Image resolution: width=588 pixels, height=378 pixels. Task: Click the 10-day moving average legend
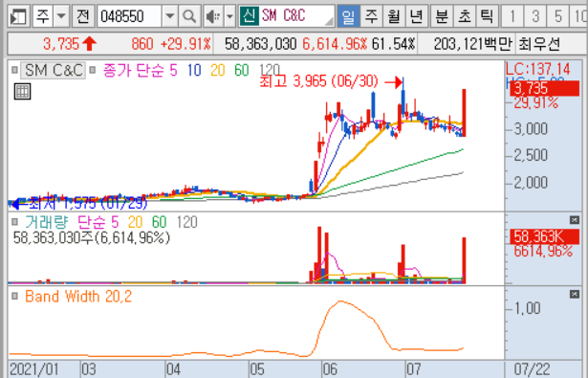(x=194, y=70)
